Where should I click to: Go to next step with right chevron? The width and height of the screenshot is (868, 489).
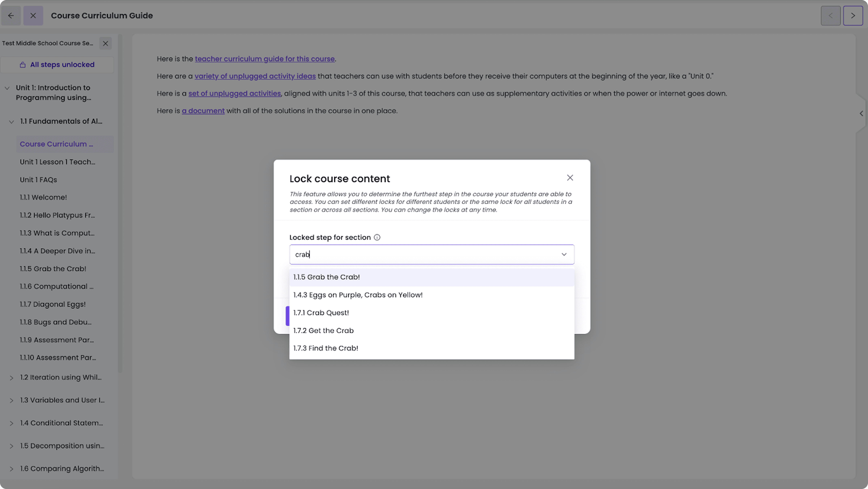click(x=853, y=16)
